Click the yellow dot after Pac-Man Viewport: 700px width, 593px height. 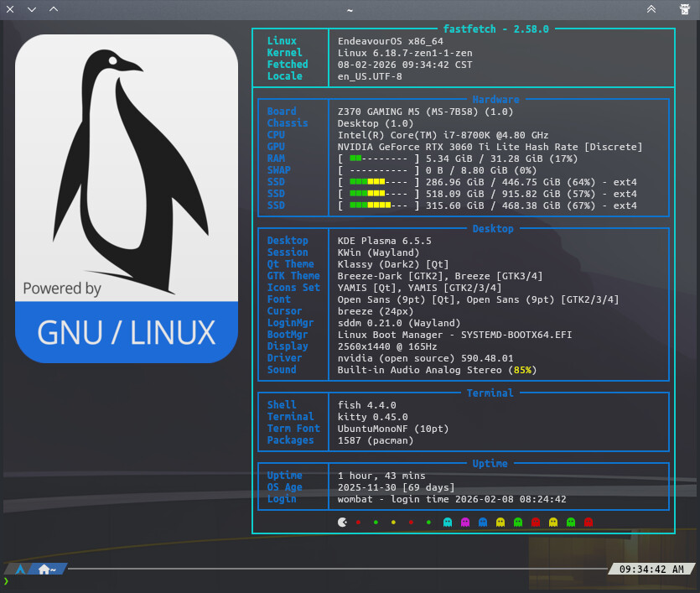pyautogui.click(x=393, y=522)
